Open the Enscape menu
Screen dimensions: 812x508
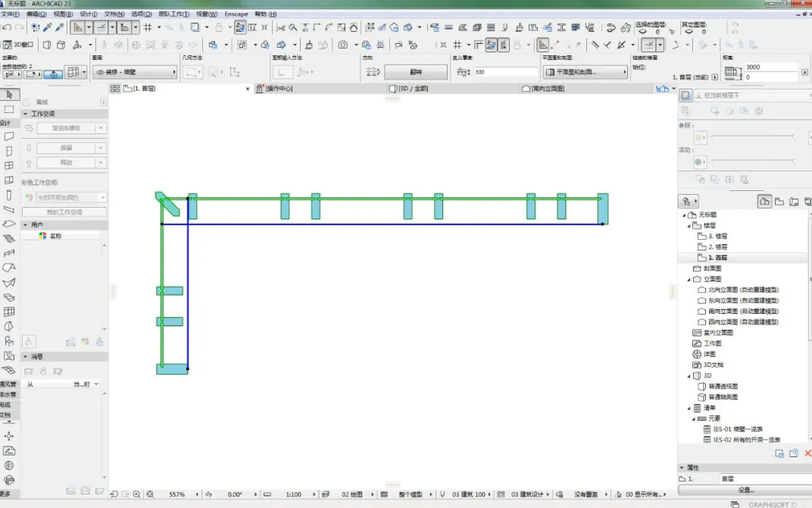click(x=236, y=14)
